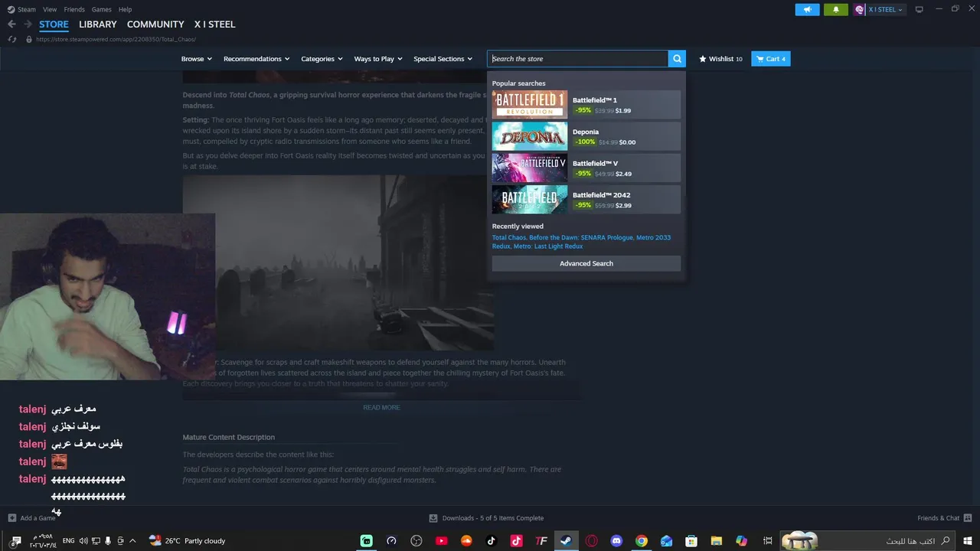980x551 pixels.
Task: Expand the Recommendations dropdown
Action: 256,59
